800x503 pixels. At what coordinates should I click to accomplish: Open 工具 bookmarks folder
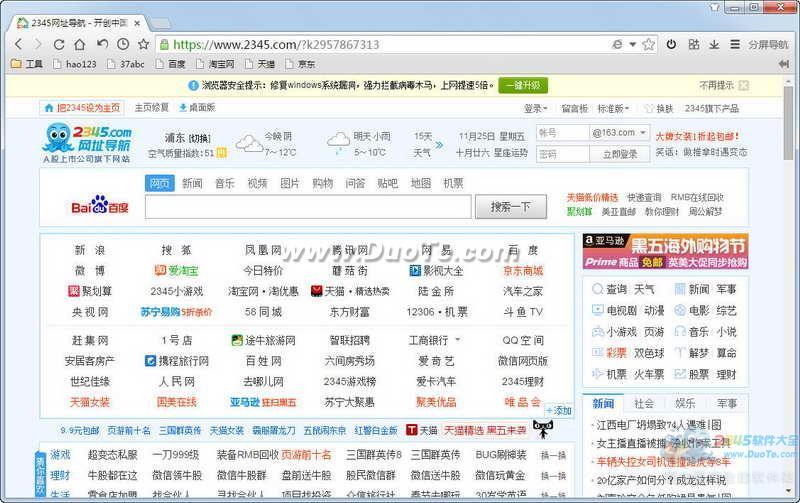(x=27, y=64)
